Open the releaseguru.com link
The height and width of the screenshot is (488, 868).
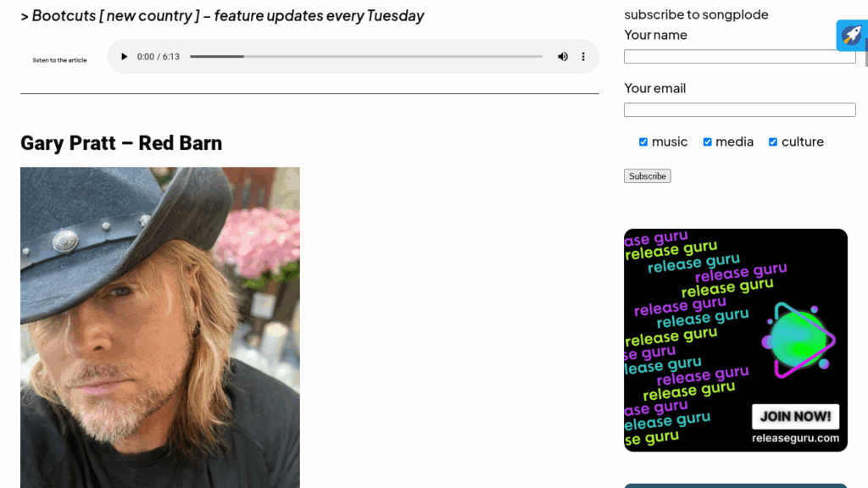[795, 438]
